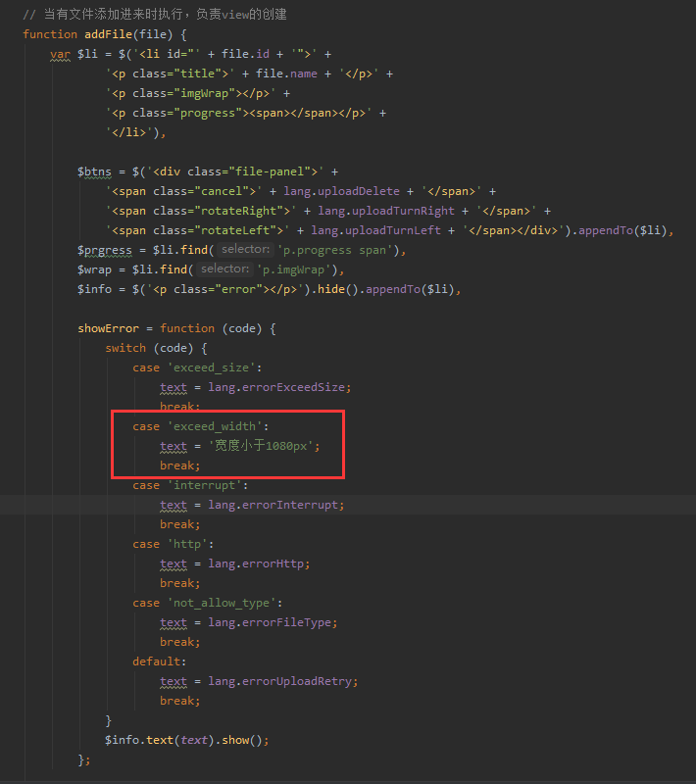
Task: Click the Chinese comment line above addFile
Action: tap(155, 15)
